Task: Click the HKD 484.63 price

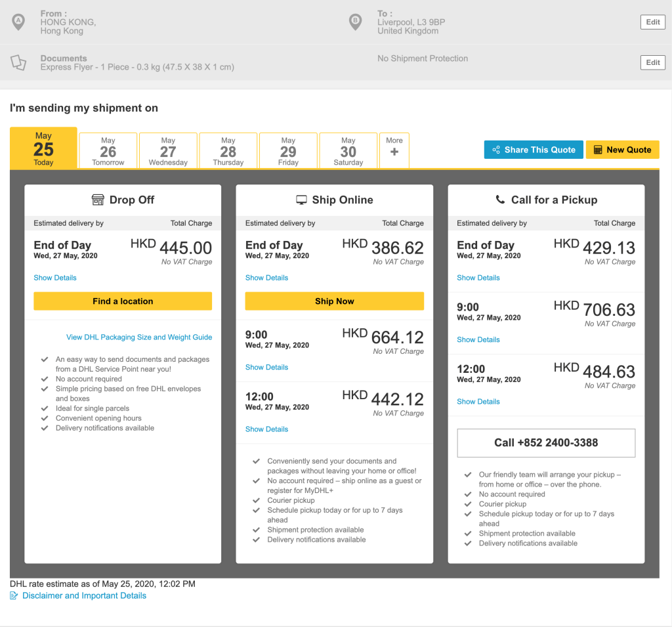Action: pos(595,372)
